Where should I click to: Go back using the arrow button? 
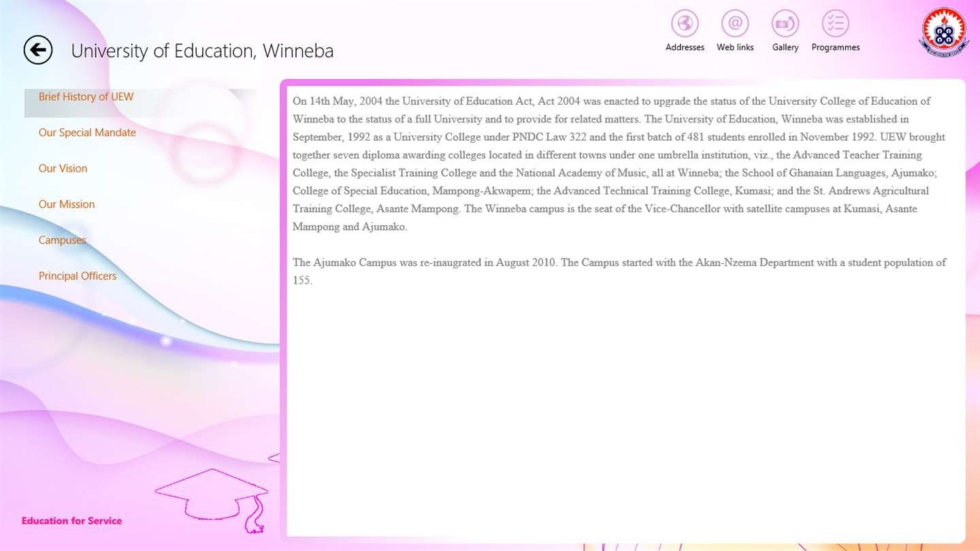tap(38, 50)
